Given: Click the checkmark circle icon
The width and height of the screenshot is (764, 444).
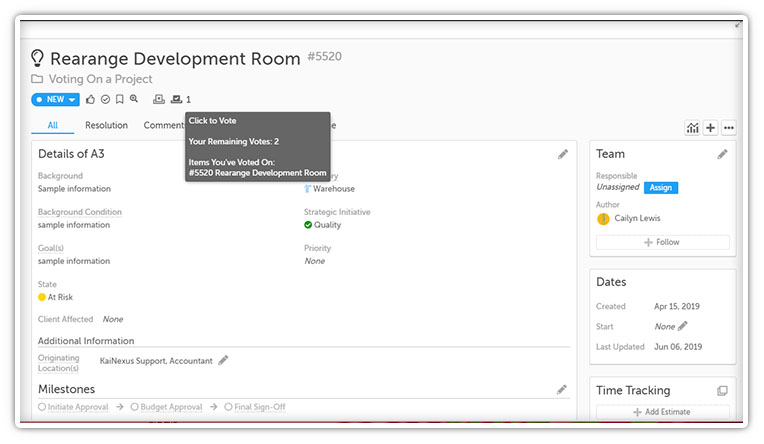Looking at the screenshot, I should (105, 99).
